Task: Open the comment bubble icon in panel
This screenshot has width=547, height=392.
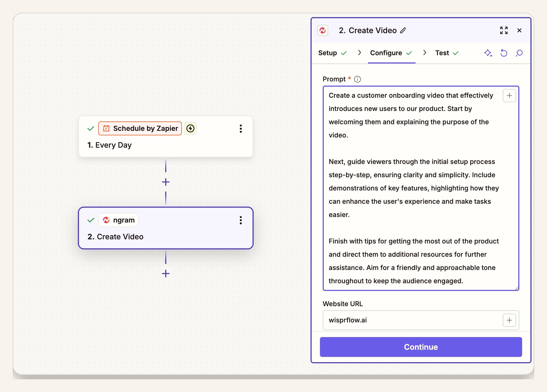Action: click(x=519, y=53)
